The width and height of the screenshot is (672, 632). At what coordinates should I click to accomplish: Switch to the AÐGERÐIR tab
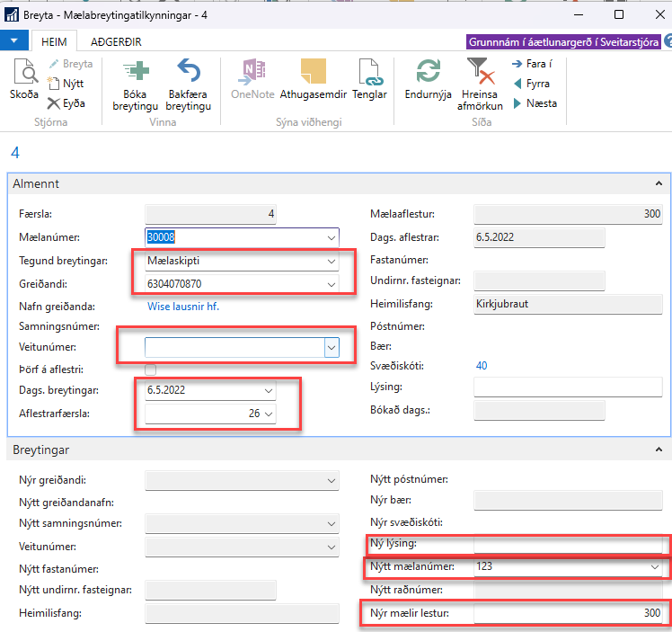(x=116, y=41)
